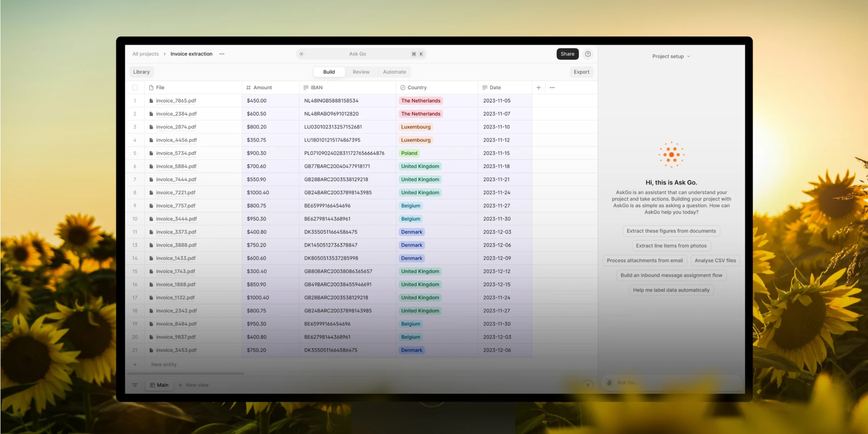Viewport: 868px width, 434px height.
Task: Click the check-circle icon in Country header
Action: click(x=403, y=87)
